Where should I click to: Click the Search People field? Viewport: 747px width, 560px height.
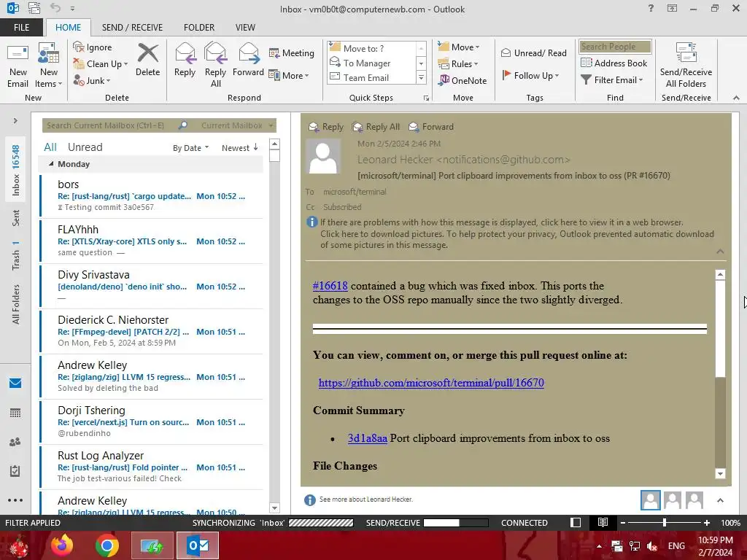point(615,47)
